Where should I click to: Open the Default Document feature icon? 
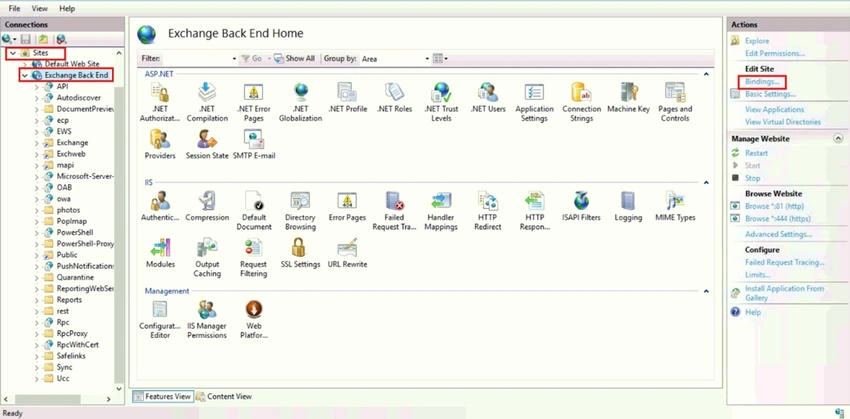254,201
